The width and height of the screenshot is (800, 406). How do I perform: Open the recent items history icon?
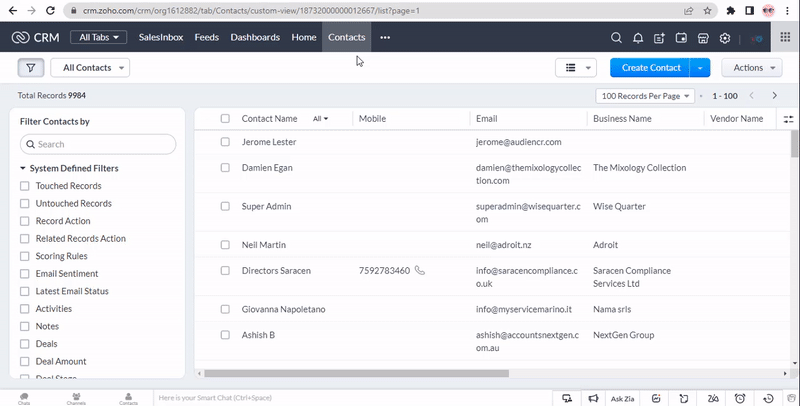768,398
